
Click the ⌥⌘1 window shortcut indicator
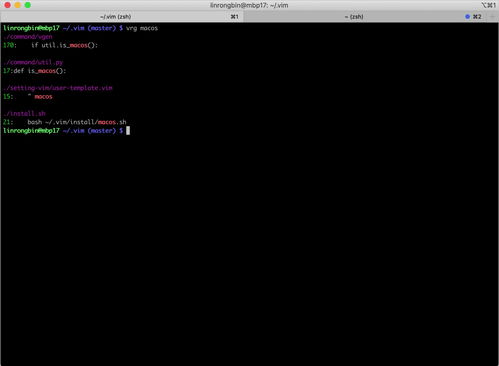click(488, 5)
